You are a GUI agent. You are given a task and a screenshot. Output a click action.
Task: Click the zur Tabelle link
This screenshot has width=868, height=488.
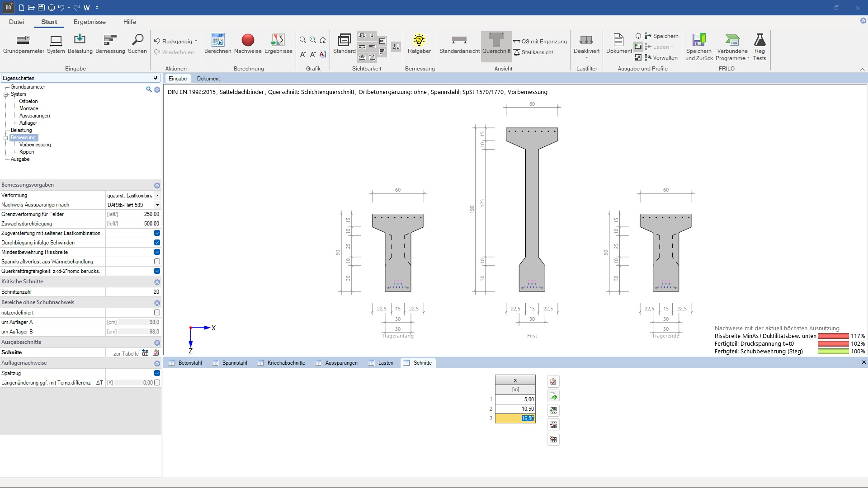click(126, 354)
